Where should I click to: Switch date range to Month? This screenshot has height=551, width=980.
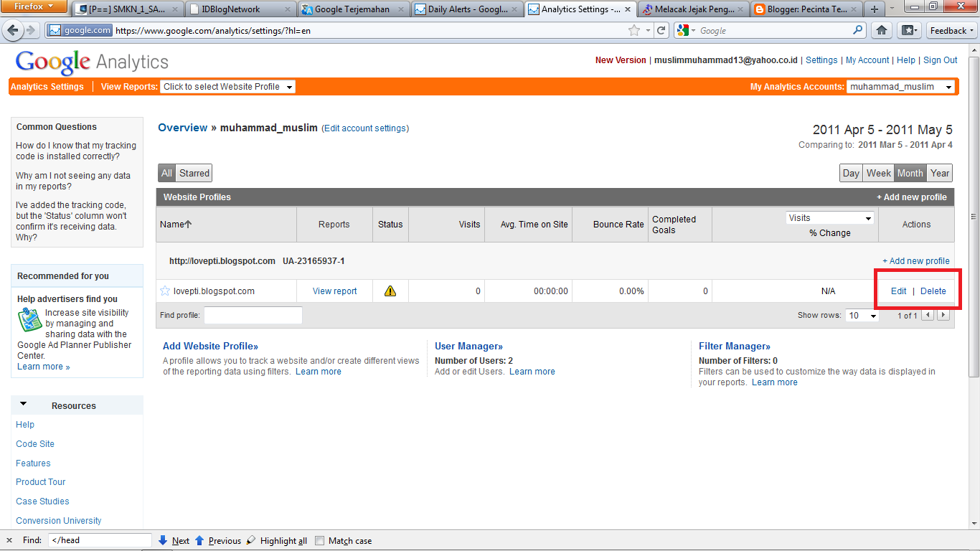[x=910, y=173]
